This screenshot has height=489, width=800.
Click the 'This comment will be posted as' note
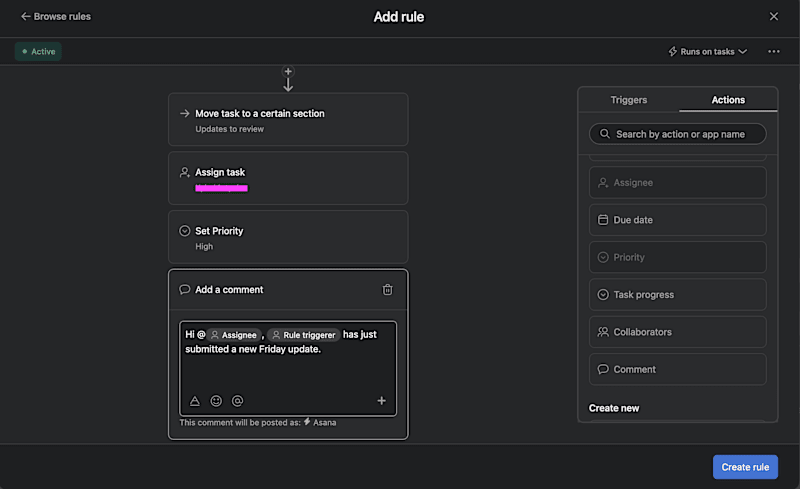click(x=258, y=423)
